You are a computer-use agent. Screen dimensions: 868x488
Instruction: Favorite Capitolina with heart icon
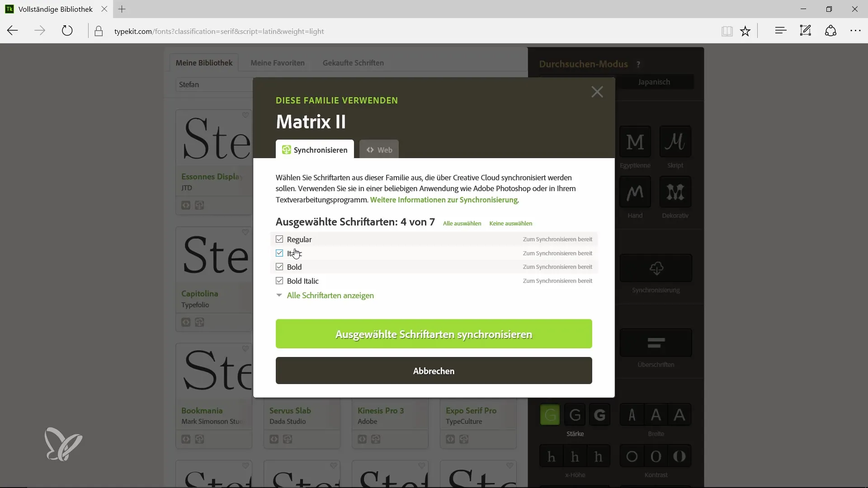tap(245, 232)
